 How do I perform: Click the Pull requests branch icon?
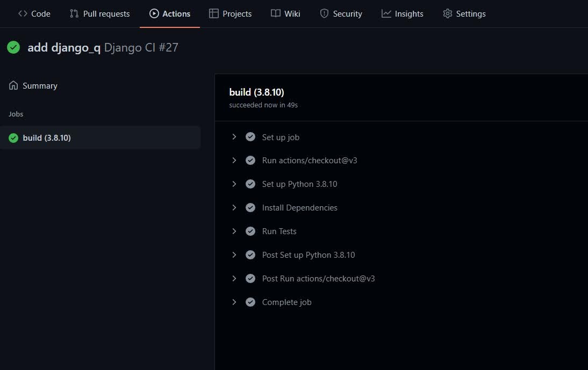[x=74, y=13]
